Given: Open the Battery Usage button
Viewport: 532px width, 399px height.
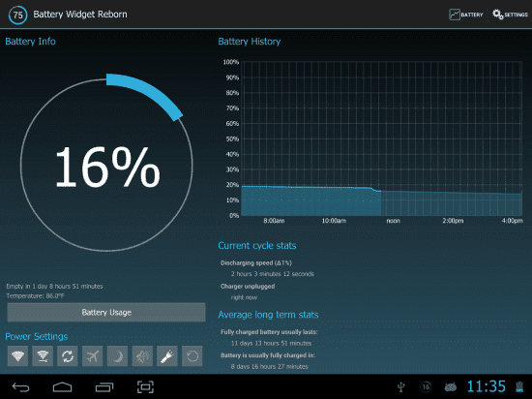Looking at the screenshot, I should [x=106, y=313].
